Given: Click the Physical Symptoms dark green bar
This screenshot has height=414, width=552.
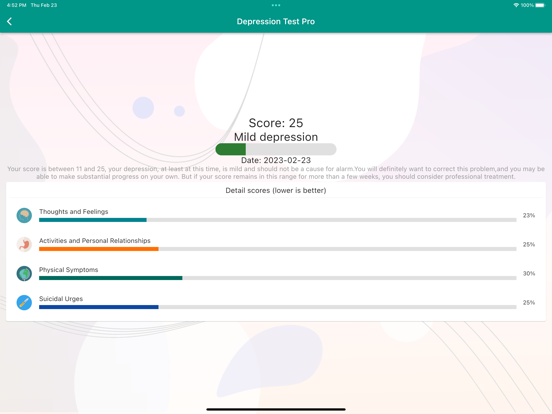Looking at the screenshot, I should click(277, 278).
